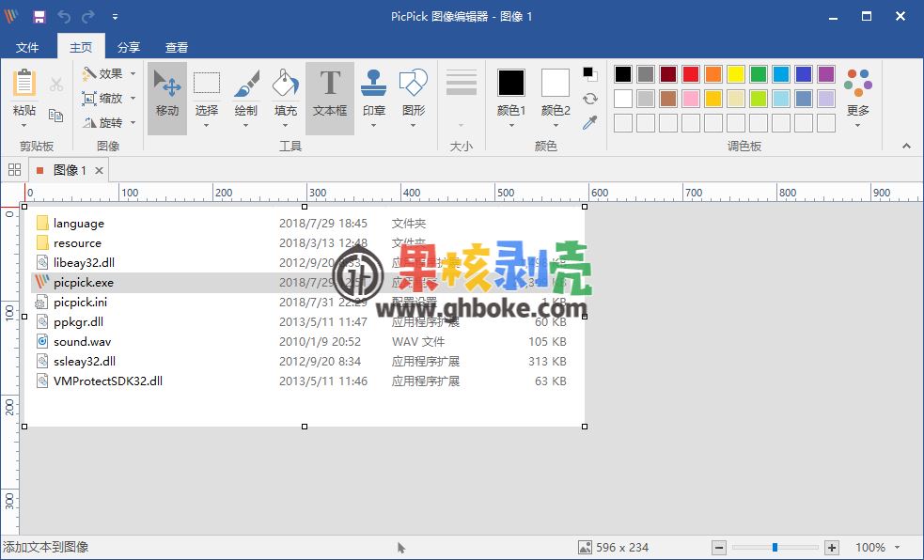
Task: Click the bottom-right canvas resize handle
Action: (585, 427)
